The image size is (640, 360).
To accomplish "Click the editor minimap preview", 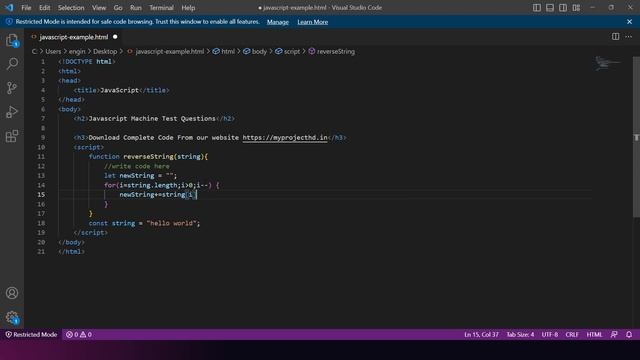I will (607, 63).
